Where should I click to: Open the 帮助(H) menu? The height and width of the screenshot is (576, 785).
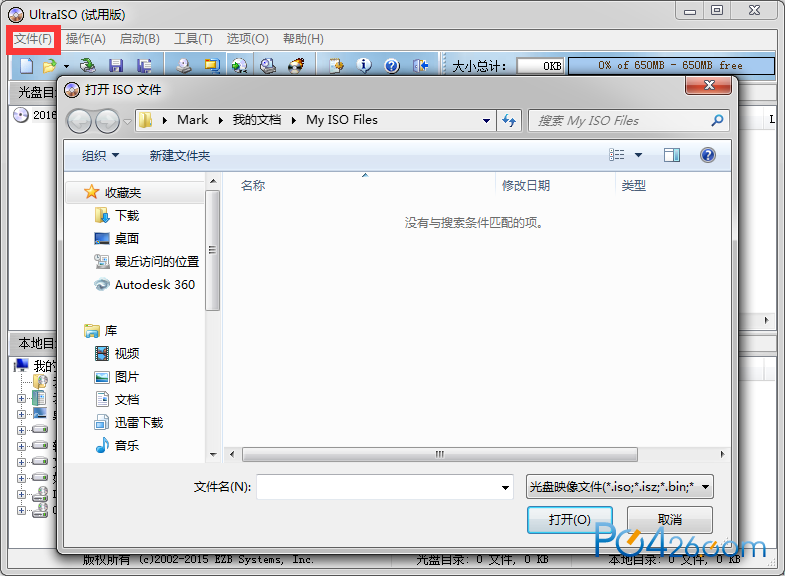(x=303, y=39)
